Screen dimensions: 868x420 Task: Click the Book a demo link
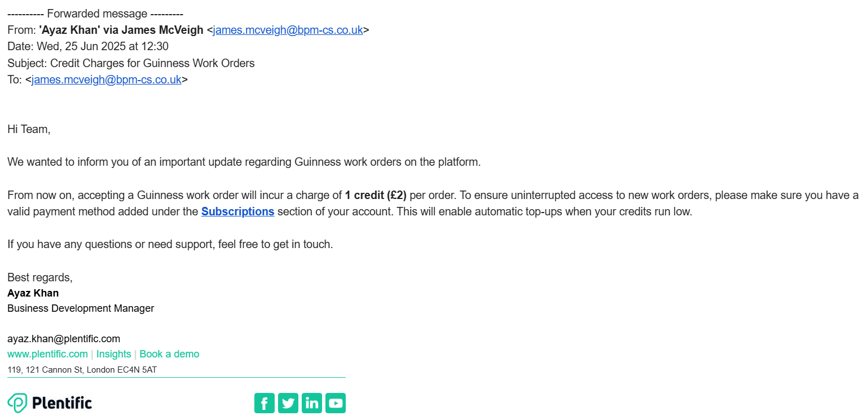point(169,354)
